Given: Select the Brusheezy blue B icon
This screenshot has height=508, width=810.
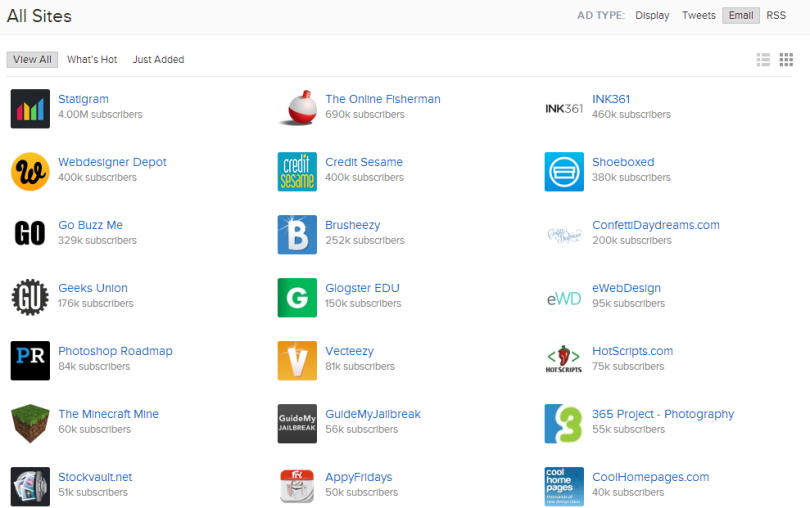Looking at the screenshot, I should [x=297, y=234].
